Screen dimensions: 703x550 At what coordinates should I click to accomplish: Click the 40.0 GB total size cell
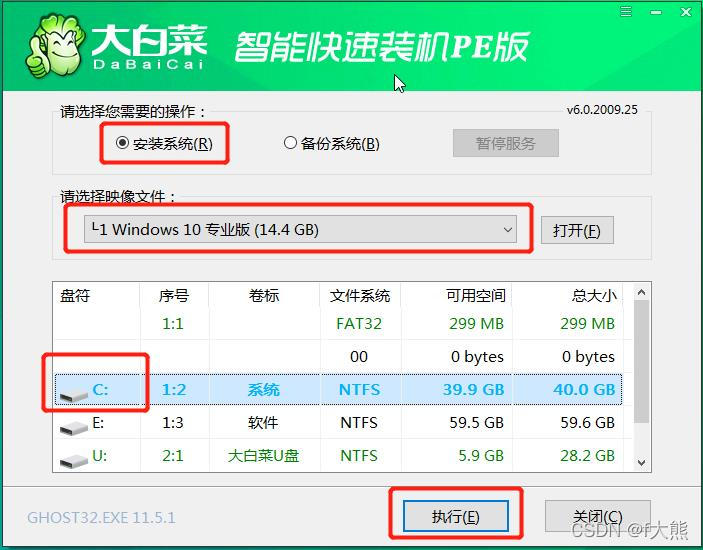(584, 390)
